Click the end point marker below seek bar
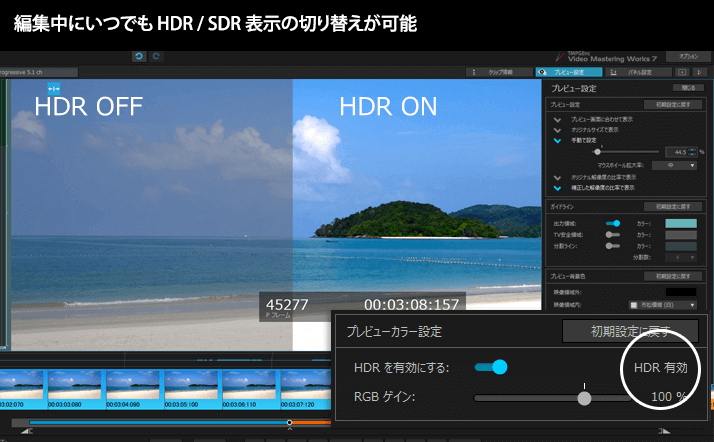This screenshot has height=442, width=714. 664,431
